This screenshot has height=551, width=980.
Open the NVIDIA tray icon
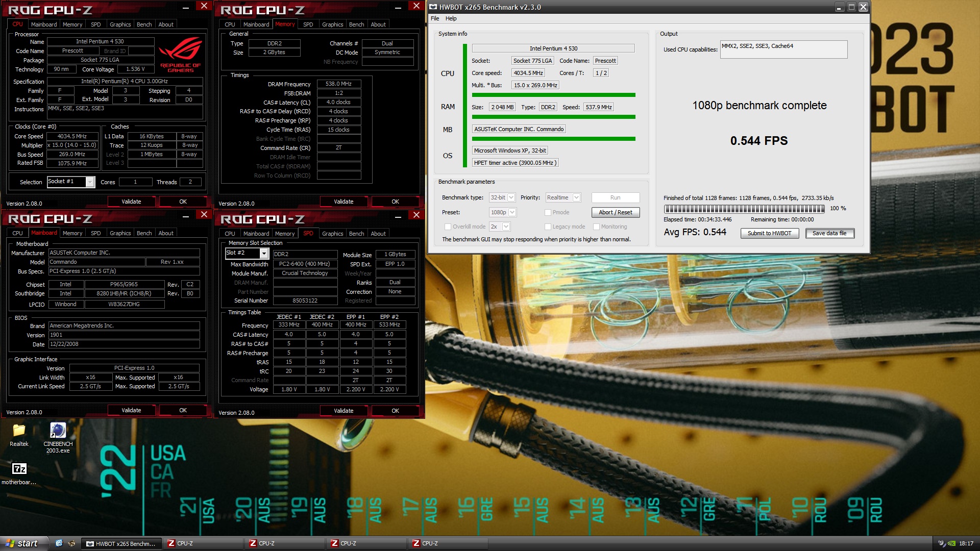point(951,543)
